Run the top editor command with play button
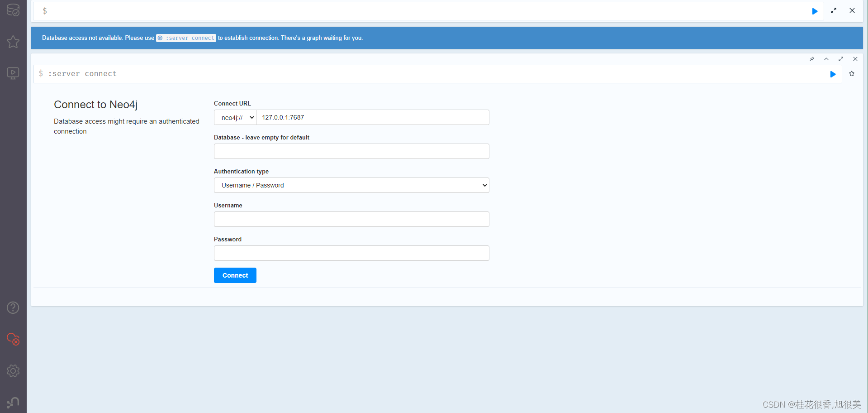868x413 pixels. 815,11
